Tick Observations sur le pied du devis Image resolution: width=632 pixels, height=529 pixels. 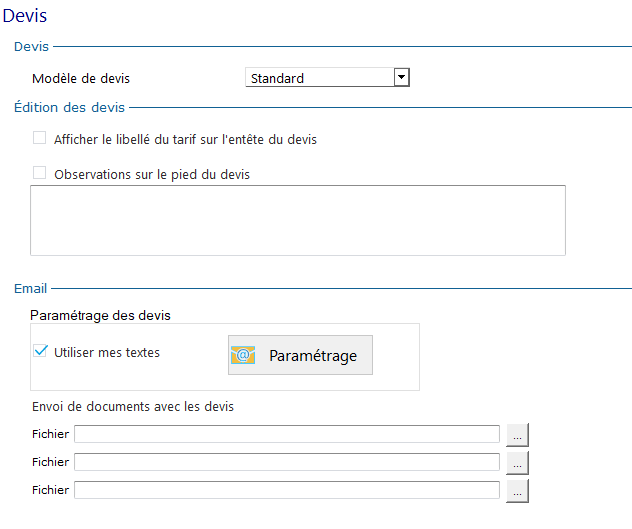(x=40, y=173)
